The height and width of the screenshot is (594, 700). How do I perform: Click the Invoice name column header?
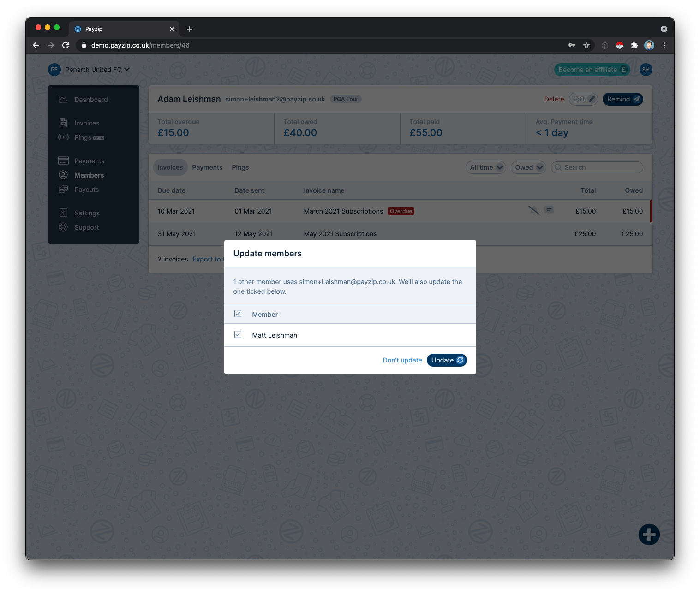(324, 190)
